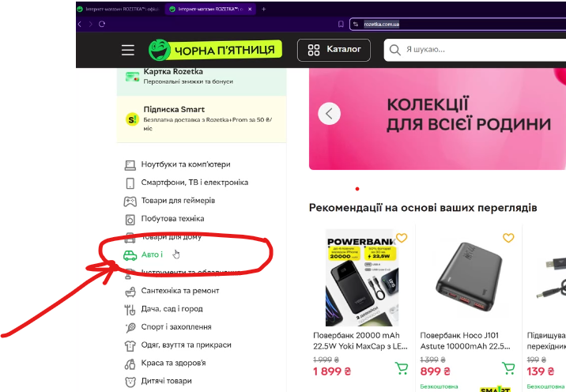Open the hamburger menu in Rozetka header
The height and width of the screenshot is (392, 566).
tap(128, 50)
